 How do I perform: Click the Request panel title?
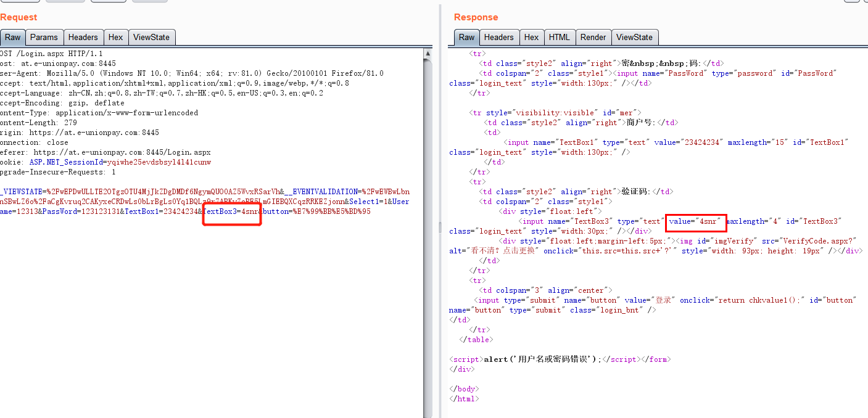tap(19, 17)
